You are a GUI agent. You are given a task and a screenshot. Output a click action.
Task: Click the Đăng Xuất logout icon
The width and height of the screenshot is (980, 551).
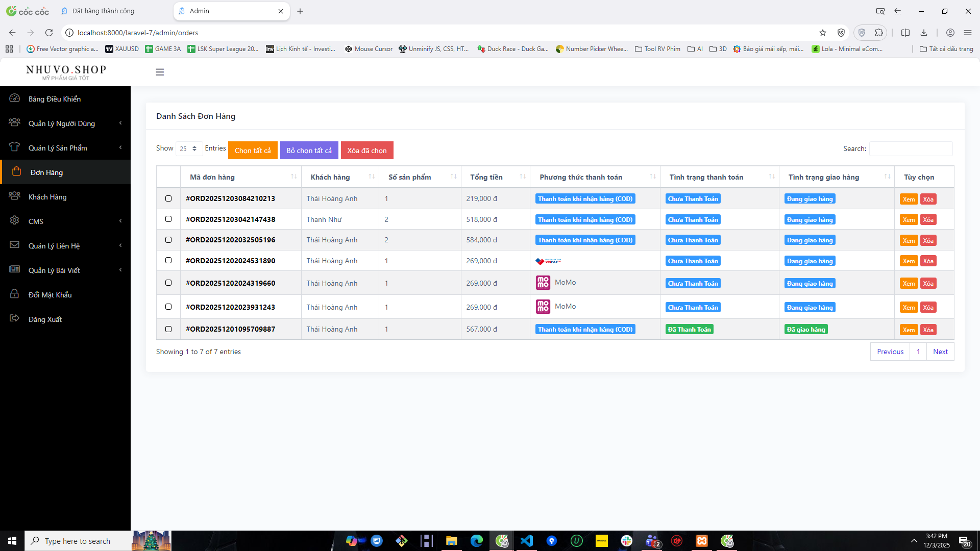click(14, 318)
